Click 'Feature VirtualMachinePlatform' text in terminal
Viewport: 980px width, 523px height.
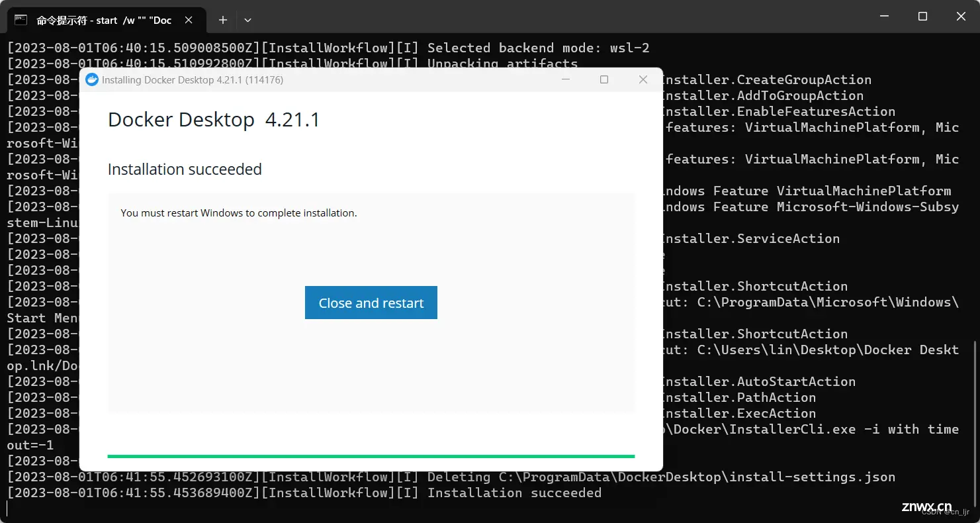click(832, 191)
